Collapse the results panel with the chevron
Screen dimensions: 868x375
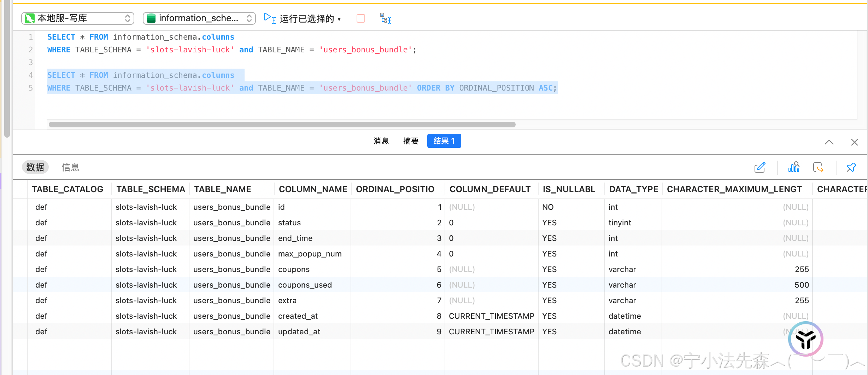pyautogui.click(x=829, y=142)
